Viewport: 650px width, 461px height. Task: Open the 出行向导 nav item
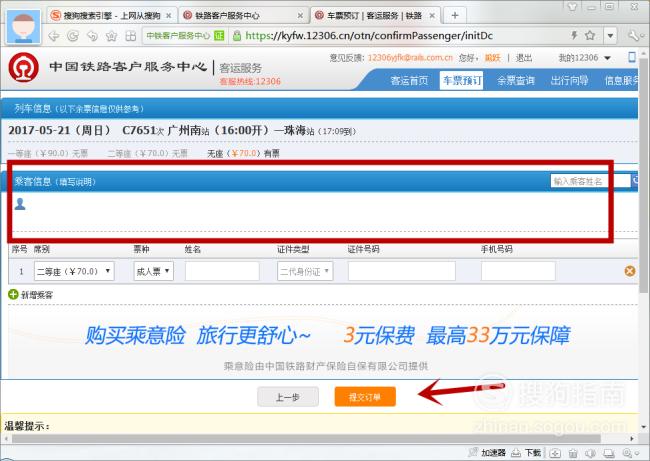(569, 80)
